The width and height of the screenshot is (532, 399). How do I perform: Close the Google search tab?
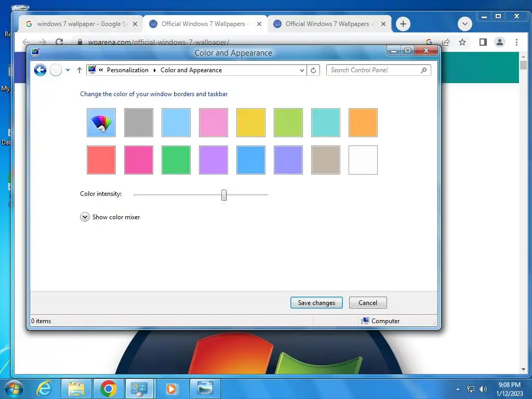(x=135, y=24)
